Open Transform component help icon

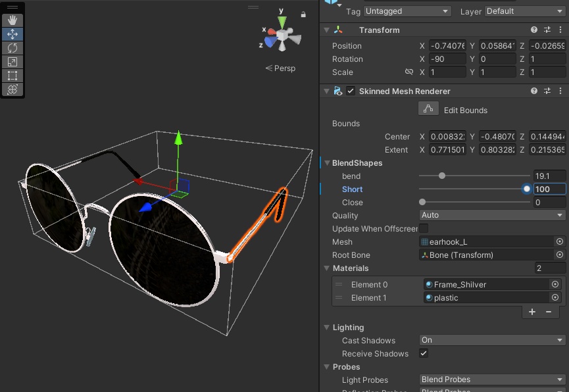535,30
